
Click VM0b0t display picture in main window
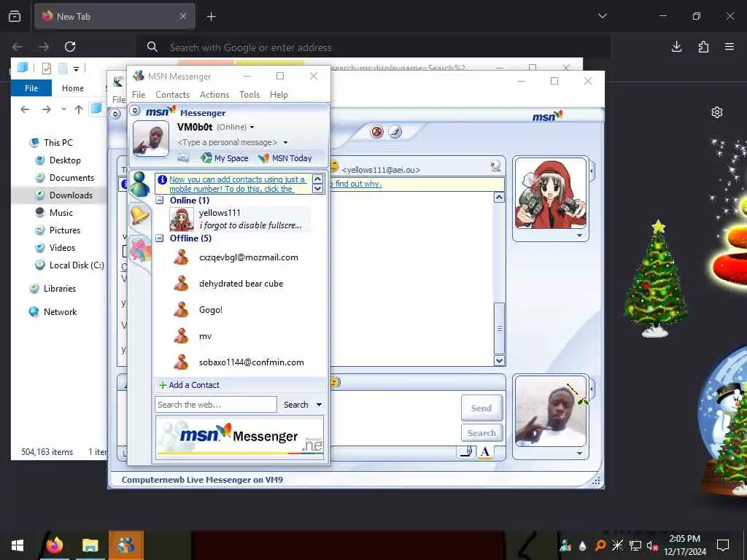[x=150, y=138]
